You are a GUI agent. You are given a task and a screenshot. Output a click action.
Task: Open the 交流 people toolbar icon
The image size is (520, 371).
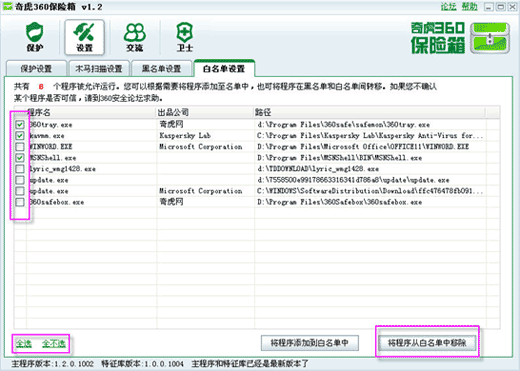click(x=135, y=37)
